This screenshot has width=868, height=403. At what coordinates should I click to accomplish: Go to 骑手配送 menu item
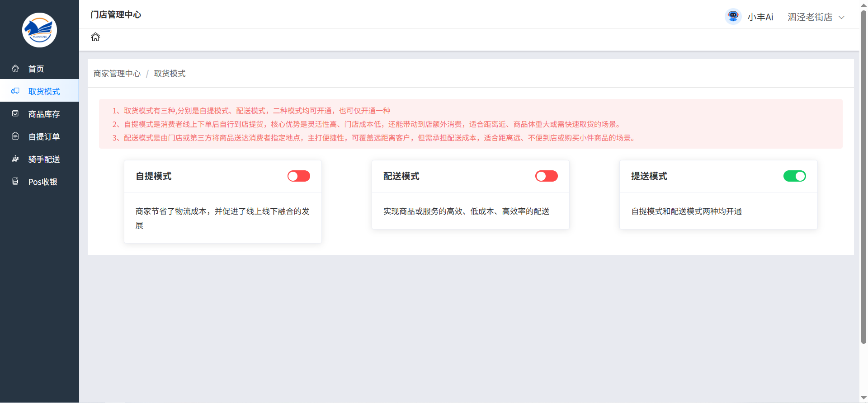[x=44, y=159]
